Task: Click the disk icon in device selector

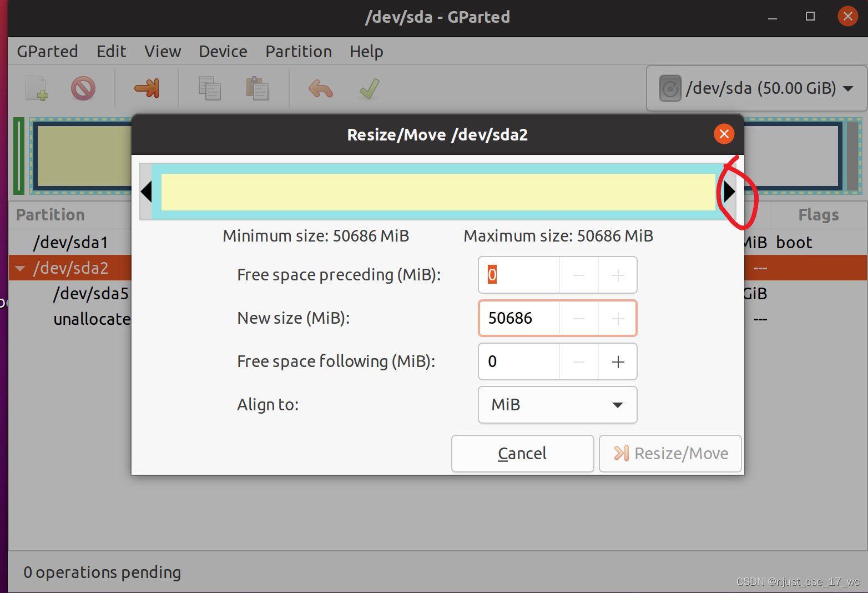Action: [670, 88]
